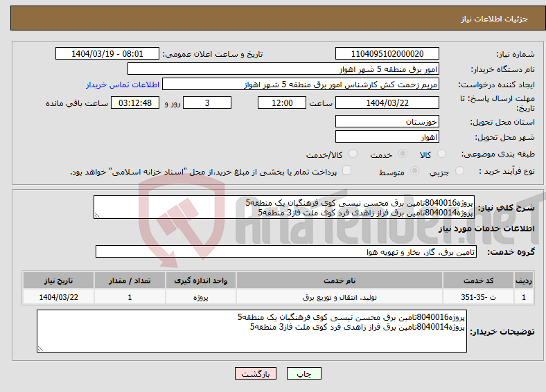Select the کالا/خدمت radio button
This screenshot has height=392, width=546.
point(353,154)
